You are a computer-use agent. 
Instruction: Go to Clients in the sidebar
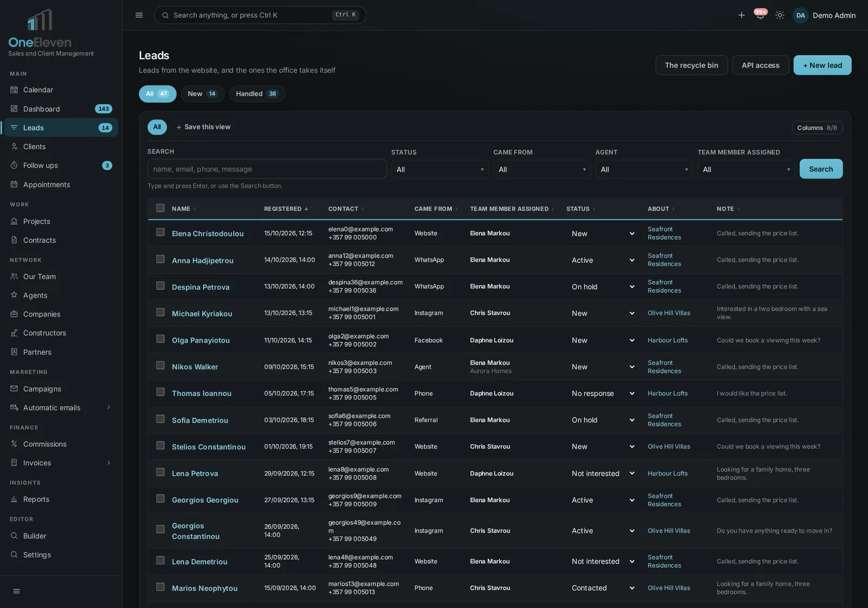point(60,147)
